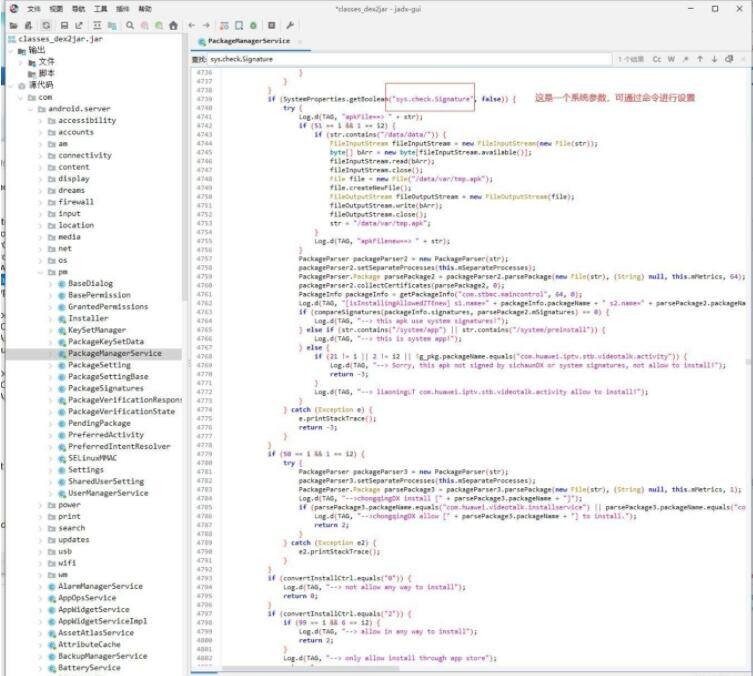The height and width of the screenshot is (676, 753).
Task: Open the 导航 menu
Action: pos(78,9)
